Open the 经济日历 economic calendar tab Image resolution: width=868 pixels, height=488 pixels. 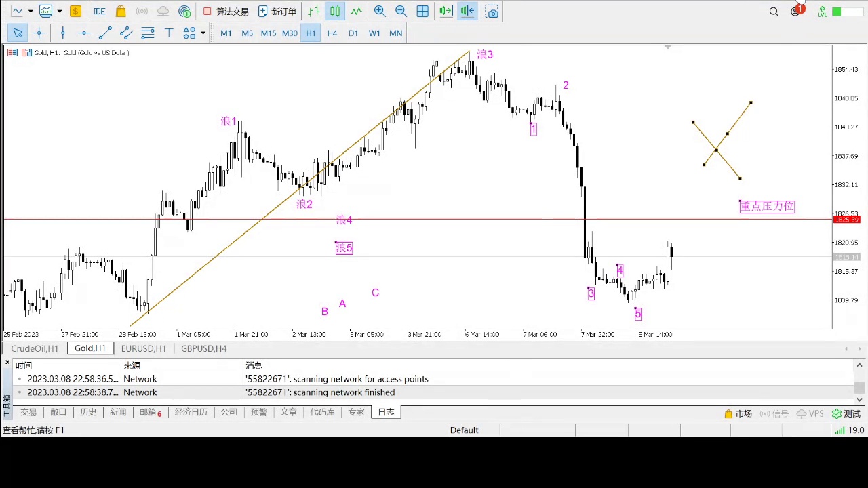[191, 412]
